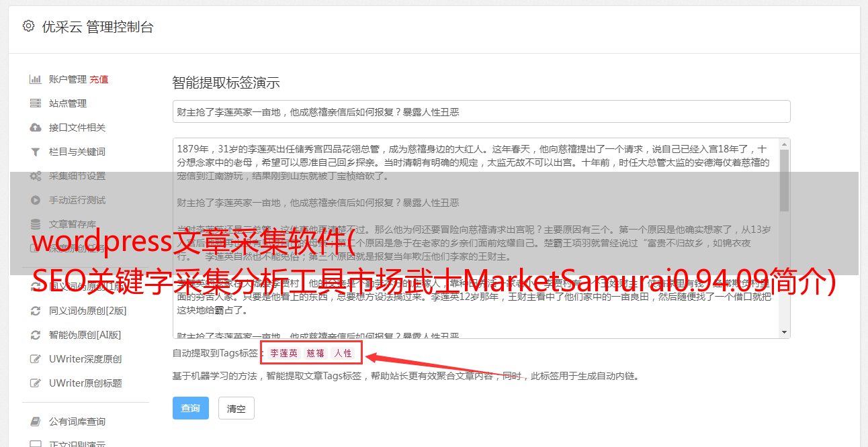
Task: Click the refresh icon beside 智能伪原创[AI版]
Action: [x=36, y=335]
